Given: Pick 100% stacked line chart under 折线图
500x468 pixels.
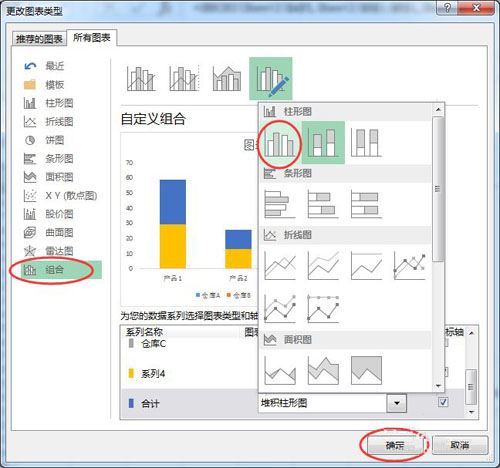Looking at the screenshot, I should pyautogui.click(x=366, y=265).
